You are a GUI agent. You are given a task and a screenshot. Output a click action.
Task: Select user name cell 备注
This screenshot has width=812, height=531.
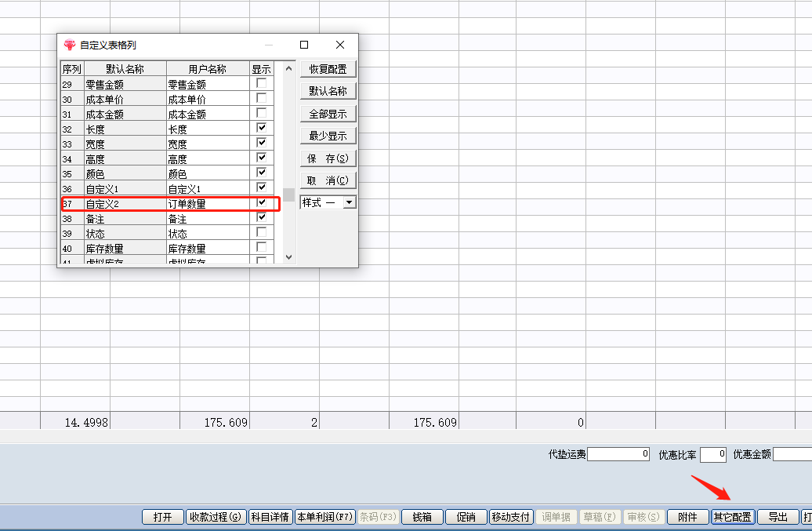208,219
